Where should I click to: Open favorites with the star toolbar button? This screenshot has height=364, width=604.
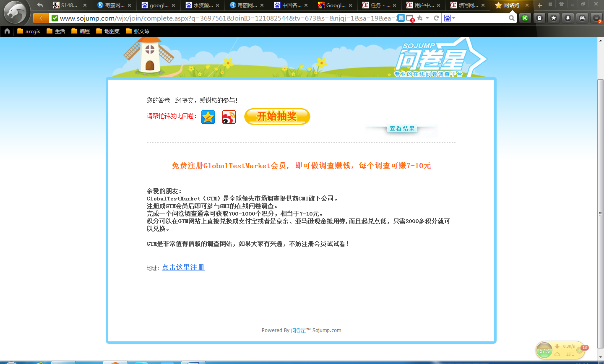(x=554, y=18)
